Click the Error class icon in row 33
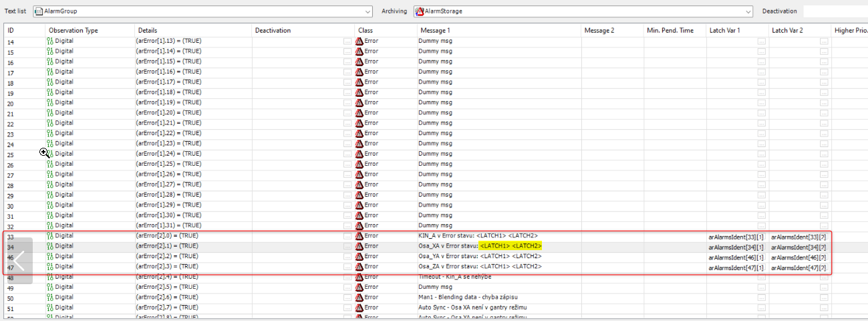Screen dimensions: 868x321 pyautogui.click(x=359, y=236)
